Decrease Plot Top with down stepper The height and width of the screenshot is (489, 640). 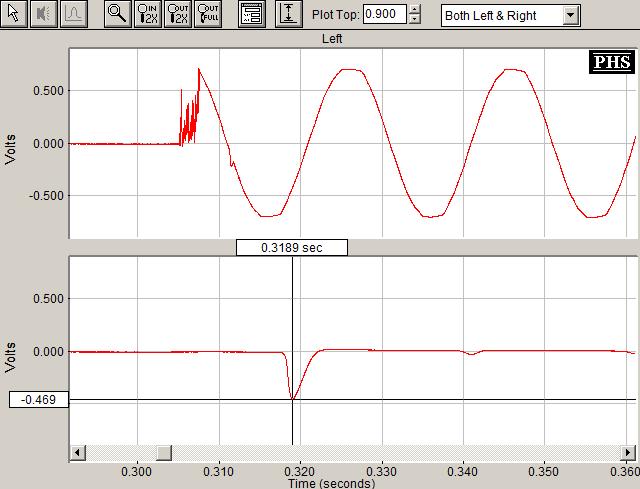[414, 19]
